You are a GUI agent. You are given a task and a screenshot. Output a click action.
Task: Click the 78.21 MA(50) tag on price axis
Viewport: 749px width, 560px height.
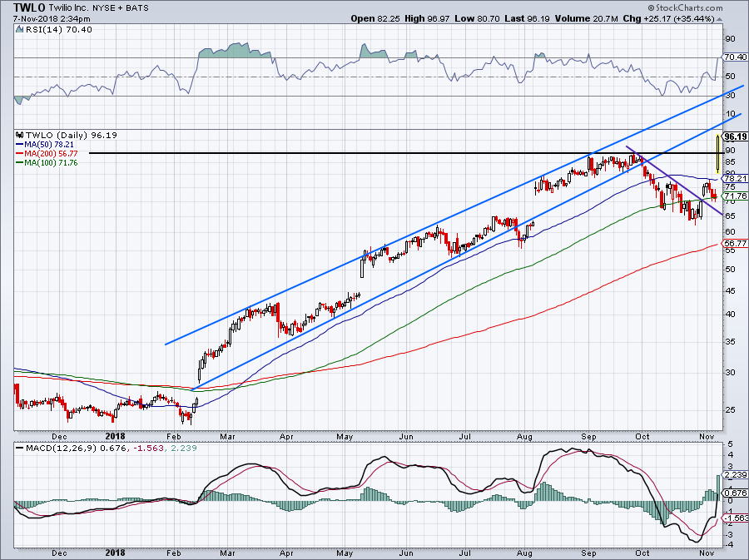click(735, 179)
